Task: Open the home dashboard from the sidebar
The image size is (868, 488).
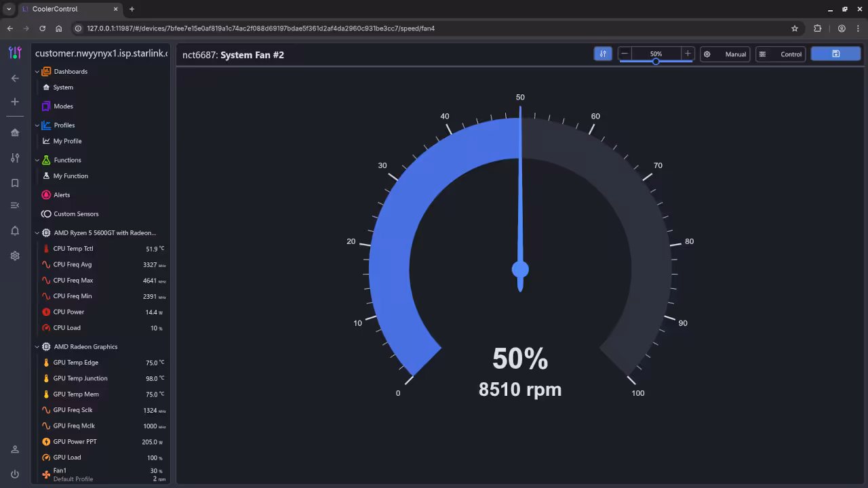Action: [x=15, y=133]
